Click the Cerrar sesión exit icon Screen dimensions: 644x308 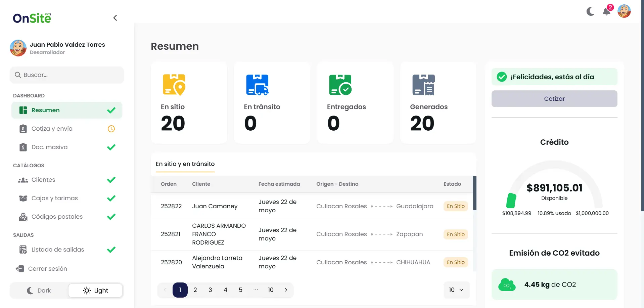pos(20,269)
